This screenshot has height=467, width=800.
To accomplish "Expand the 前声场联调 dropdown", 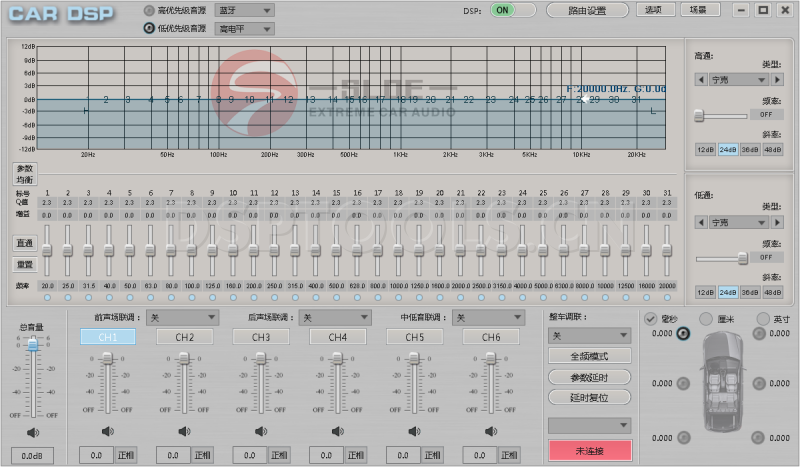I will coord(182,317).
